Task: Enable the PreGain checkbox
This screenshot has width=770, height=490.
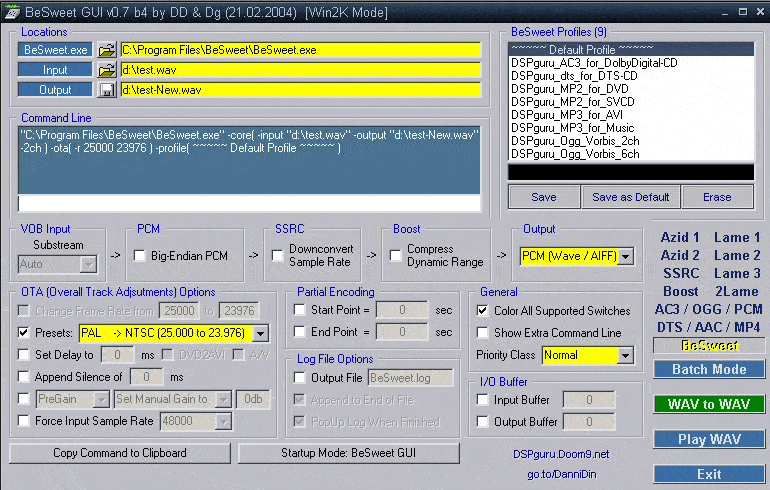Action: [23, 398]
